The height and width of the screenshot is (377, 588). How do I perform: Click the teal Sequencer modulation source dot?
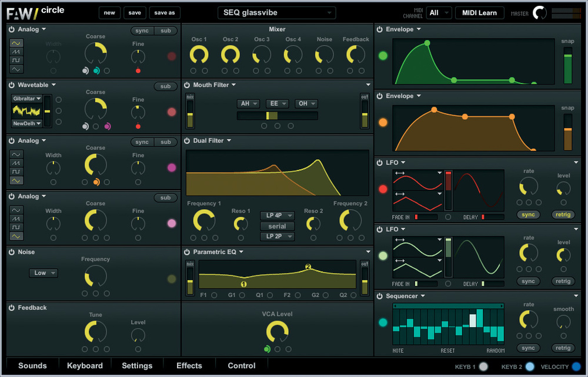coord(383,322)
